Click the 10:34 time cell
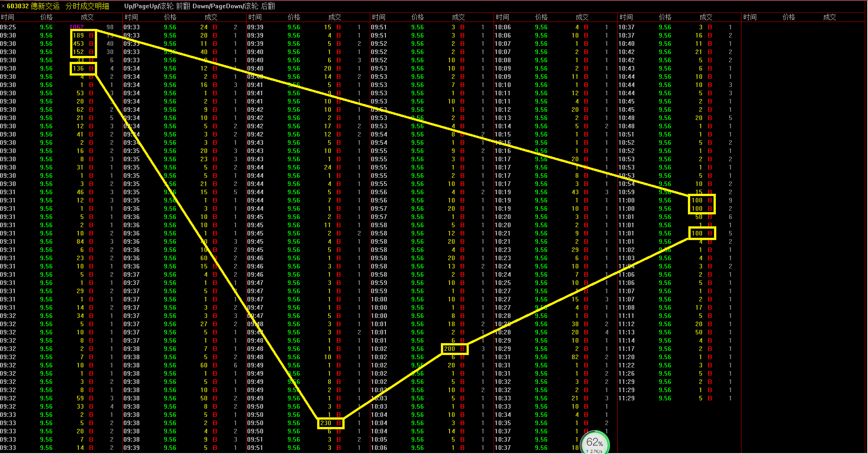This screenshot has height=454, width=868. coord(503,415)
